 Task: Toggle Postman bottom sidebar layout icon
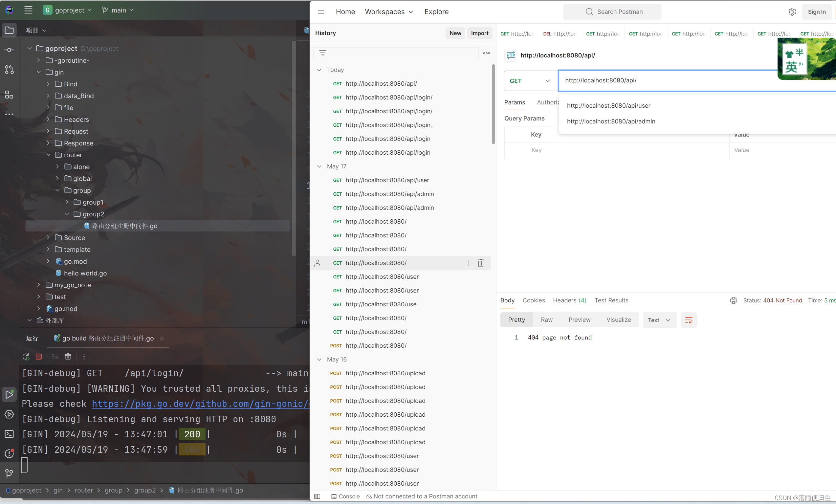[x=317, y=496]
